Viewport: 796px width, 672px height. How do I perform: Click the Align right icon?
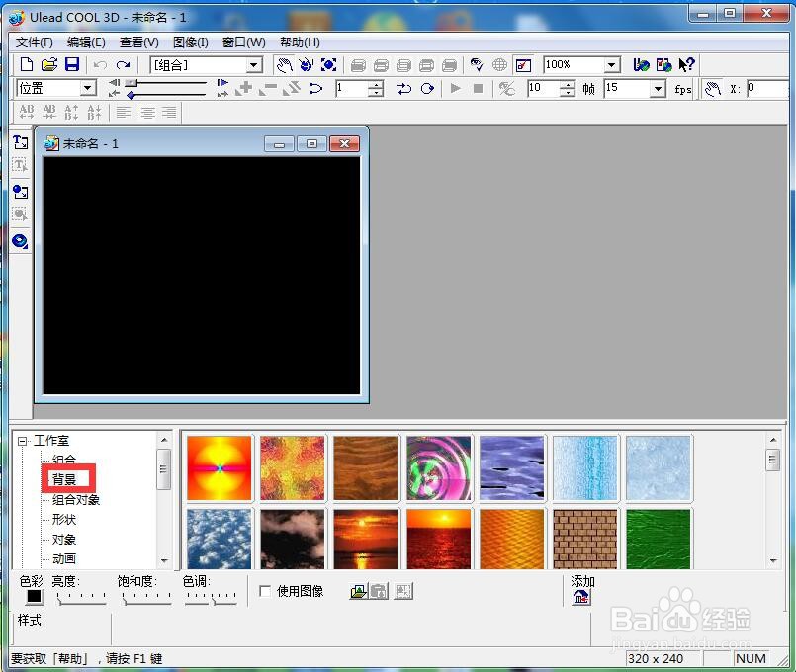coord(169,112)
